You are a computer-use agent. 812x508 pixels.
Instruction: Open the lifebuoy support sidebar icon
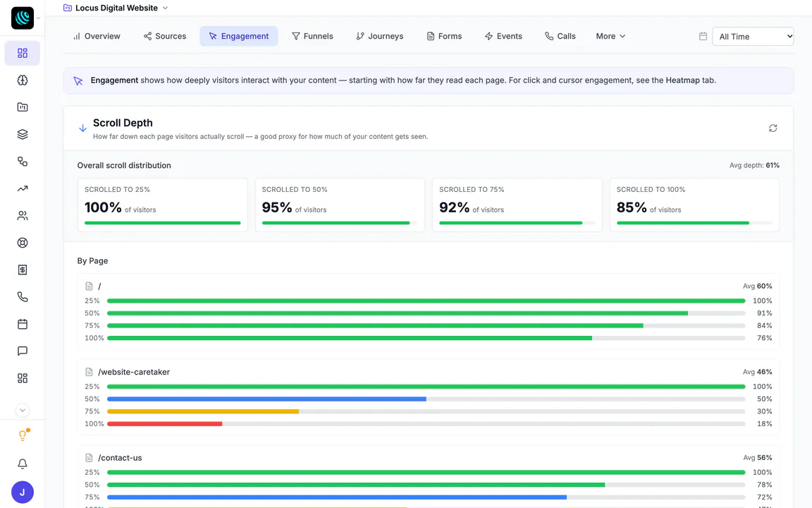[23, 243]
